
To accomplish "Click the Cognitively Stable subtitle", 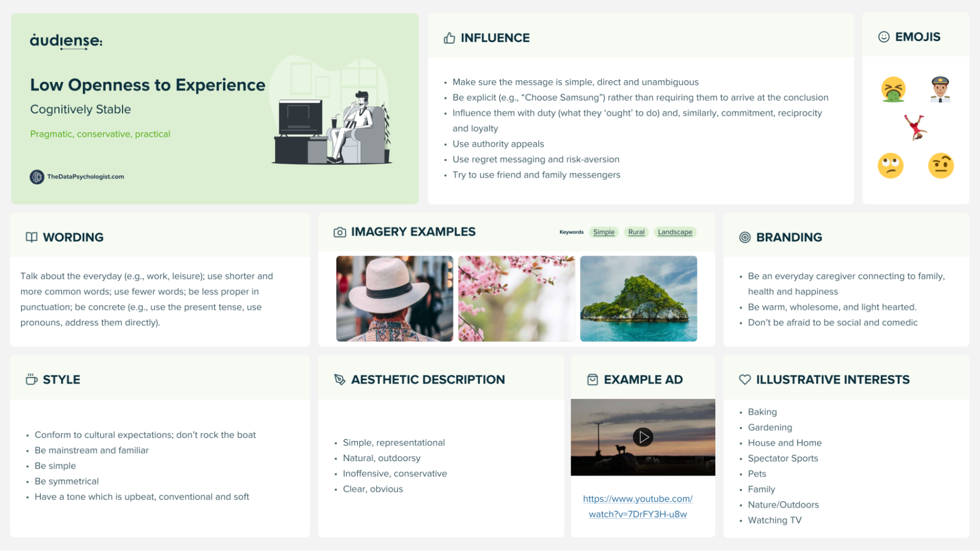I will pos(80,109).
